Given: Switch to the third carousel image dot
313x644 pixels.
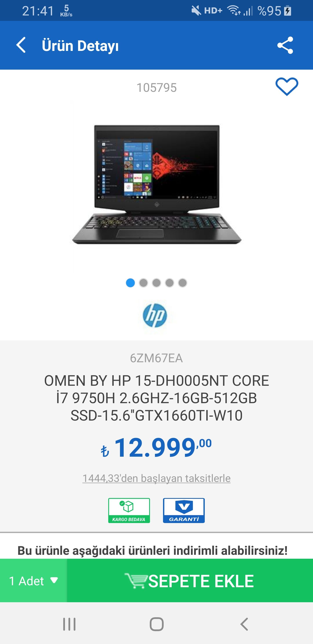Looking at the screenshot, I should click(156, 283).
